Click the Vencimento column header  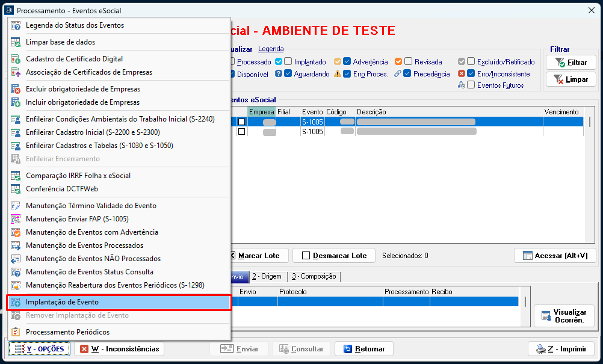[561, 112]
